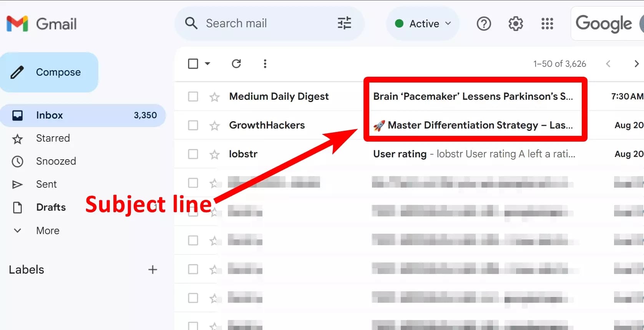Click the 1–50 of 3,626 counter
This screenshot has height=330, width=644.
[559, 64]
